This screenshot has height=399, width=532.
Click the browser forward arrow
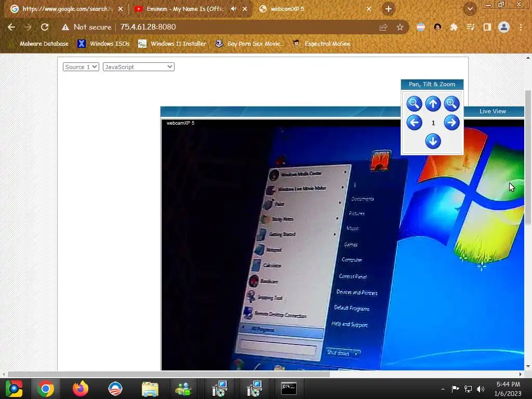coord(28,27)
